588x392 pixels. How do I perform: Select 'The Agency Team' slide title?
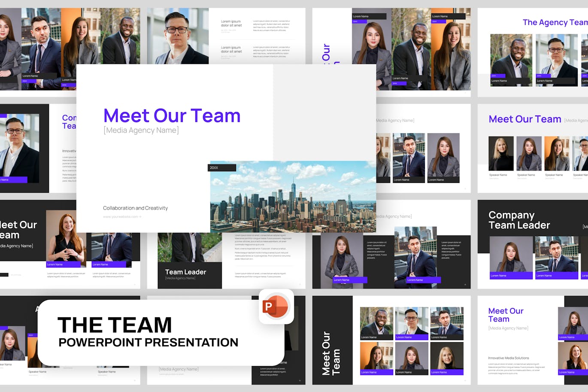555,22
